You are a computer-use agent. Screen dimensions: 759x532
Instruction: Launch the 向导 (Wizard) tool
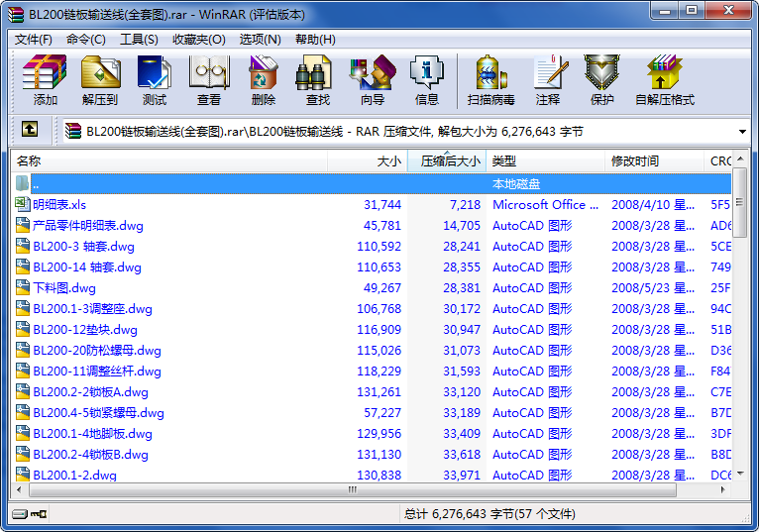pyautogui.click(x=373, y=72)
